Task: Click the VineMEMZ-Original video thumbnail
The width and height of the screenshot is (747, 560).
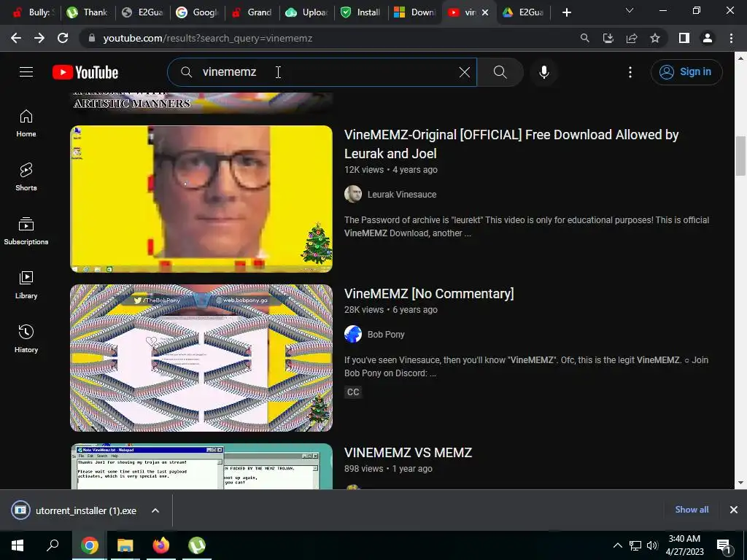Action: point(201,199)
